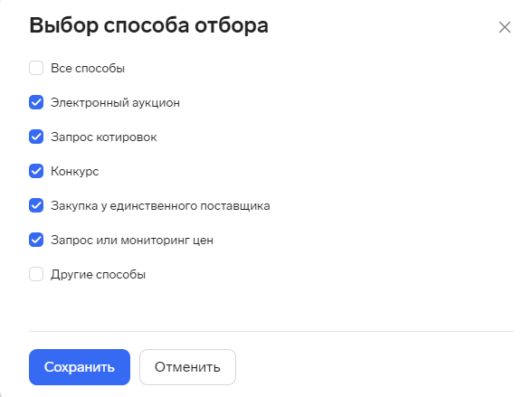Click the 'Другие способы' label text
532x397 pixels.
[98, 274]
